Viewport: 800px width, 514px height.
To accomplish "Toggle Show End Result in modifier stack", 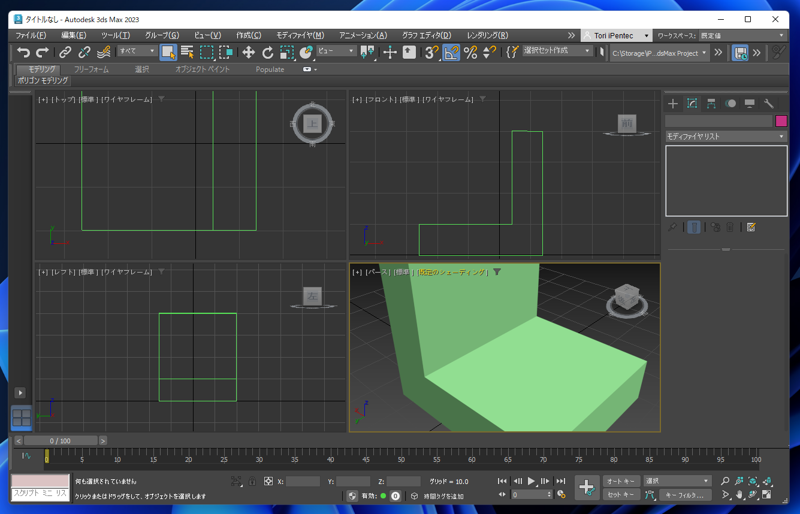I will (x=694, y=227).
